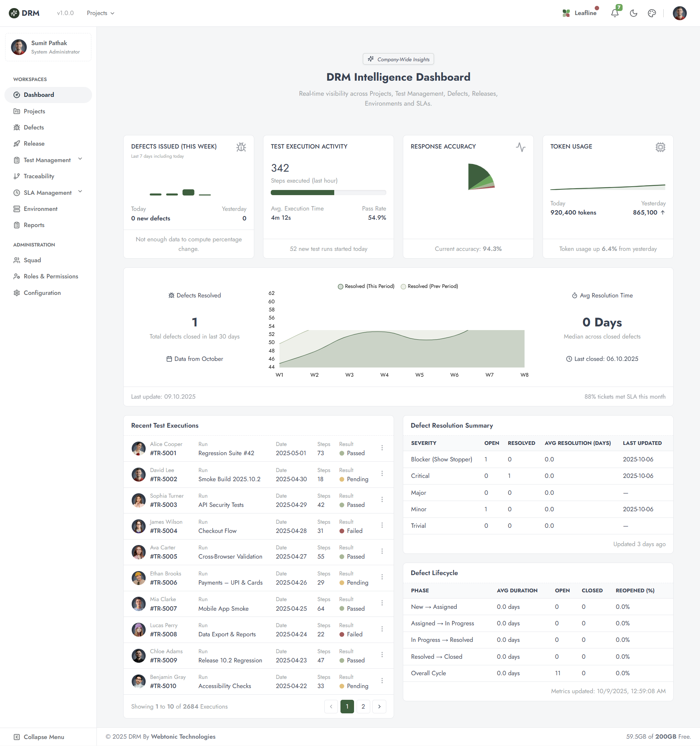The width and height of the screenshot is (700, 746).
Task: Click the steps executed progress bar
Action: point(328,192)
